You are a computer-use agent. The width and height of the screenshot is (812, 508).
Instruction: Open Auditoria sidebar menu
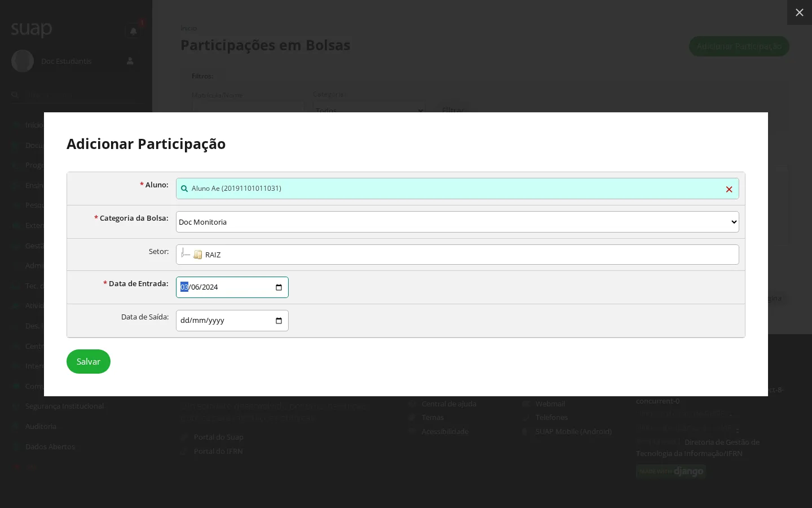coord(41,426)
